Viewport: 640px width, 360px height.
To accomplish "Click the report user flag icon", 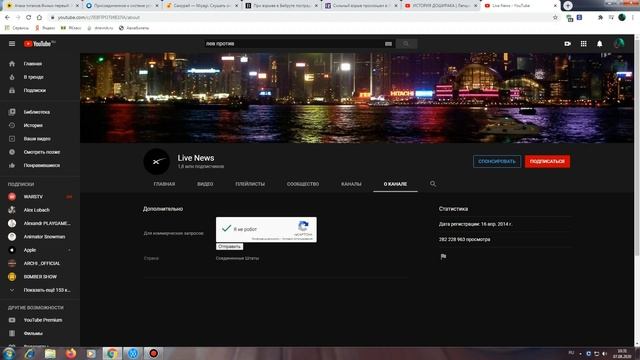I will (443, 257).
